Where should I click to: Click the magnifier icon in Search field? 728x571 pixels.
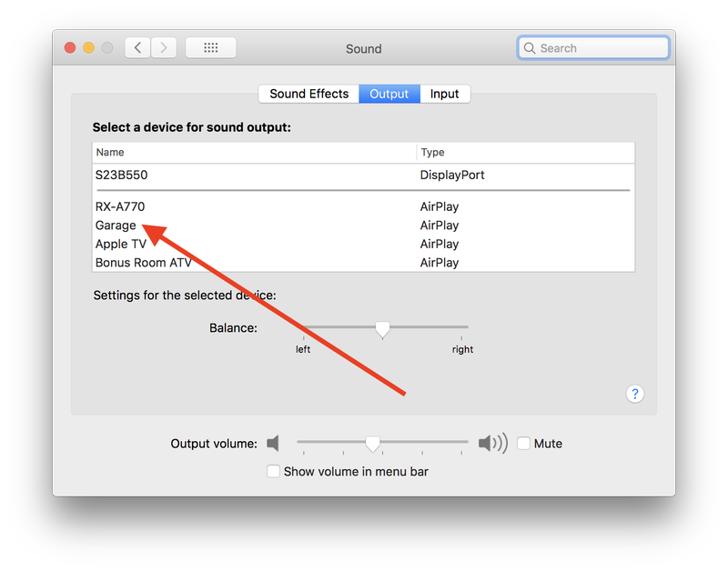(x=530, y=48)
